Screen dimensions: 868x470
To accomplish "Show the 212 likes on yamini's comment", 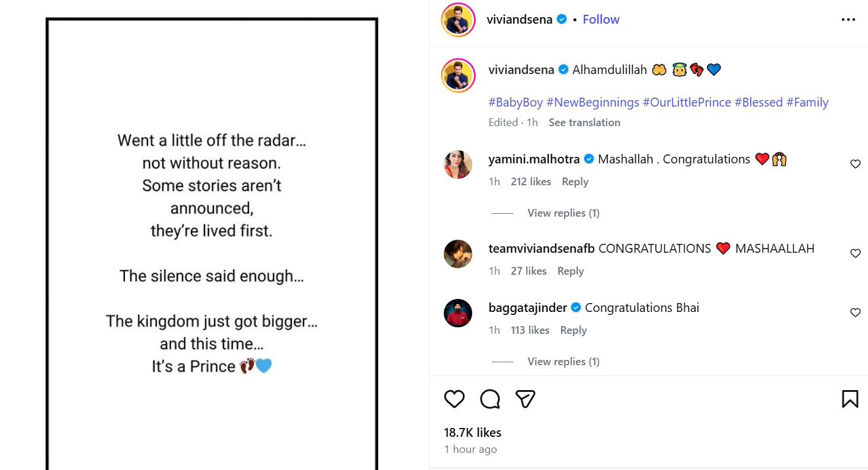I will click(531, 182).
